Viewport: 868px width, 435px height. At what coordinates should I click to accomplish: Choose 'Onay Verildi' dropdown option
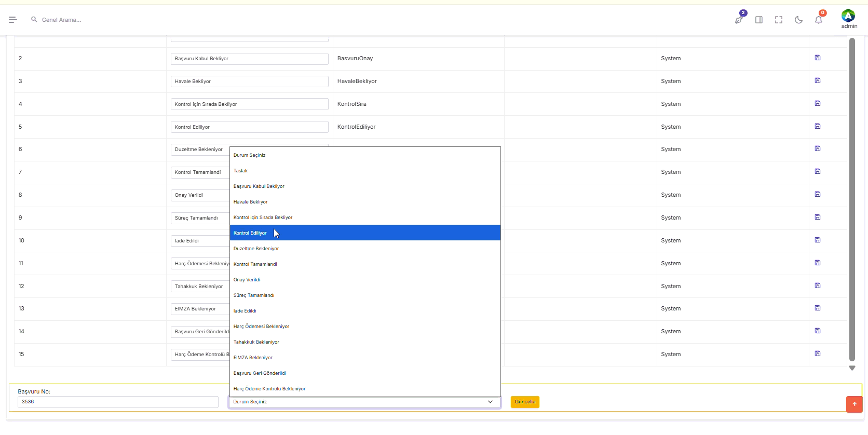(x=365, y=280)
